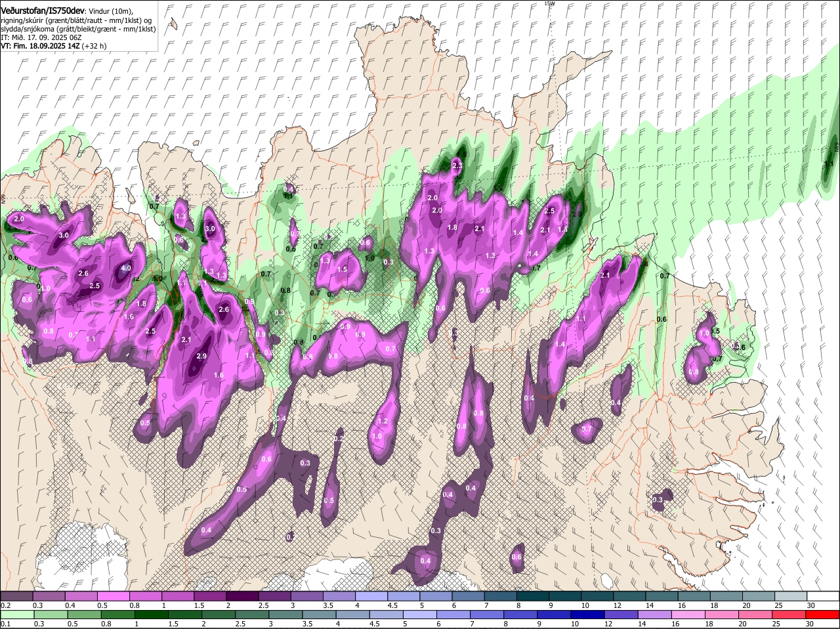Select the bright pink 0.5 snow legend swatch
The image size is (840, 629).
click(x=113, y=596)
